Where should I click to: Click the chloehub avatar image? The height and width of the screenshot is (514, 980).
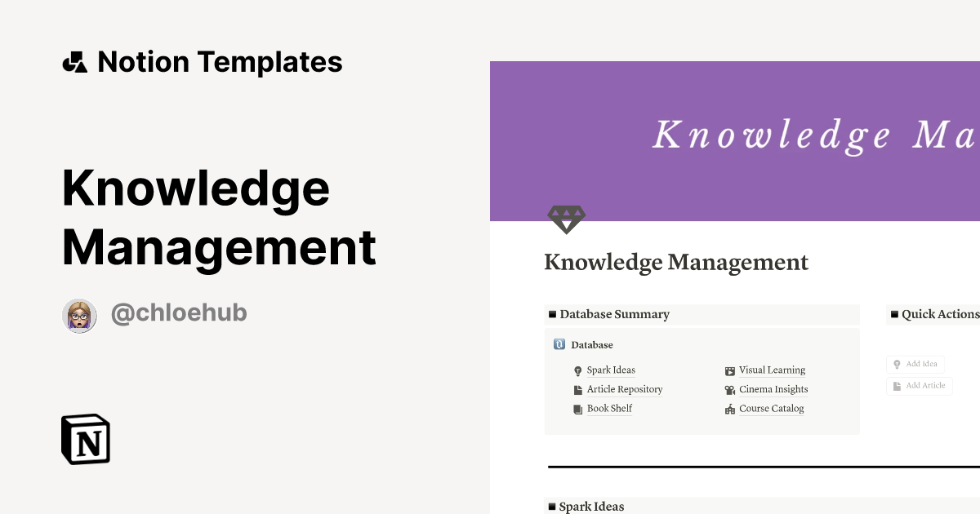(x=79, y=316)
